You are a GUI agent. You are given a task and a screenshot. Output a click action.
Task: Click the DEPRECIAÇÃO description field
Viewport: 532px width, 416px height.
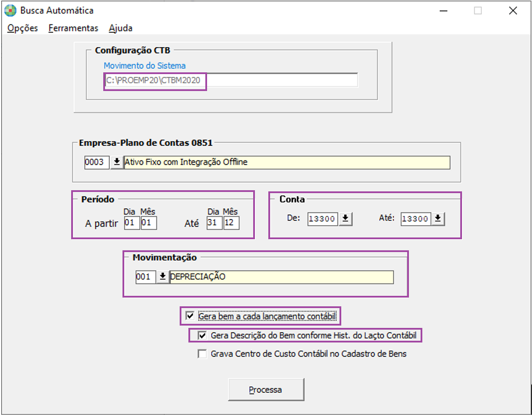(x=282, y=277)
